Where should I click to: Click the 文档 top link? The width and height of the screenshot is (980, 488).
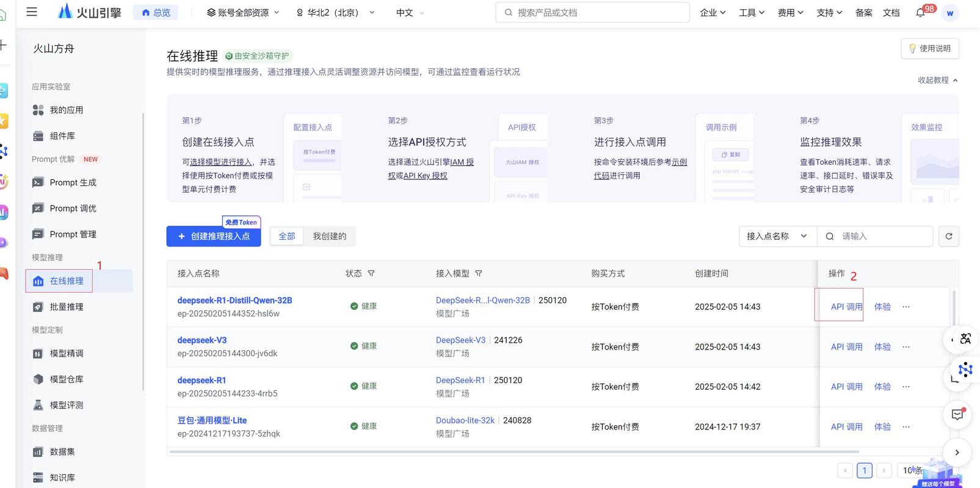pos(891,12)
